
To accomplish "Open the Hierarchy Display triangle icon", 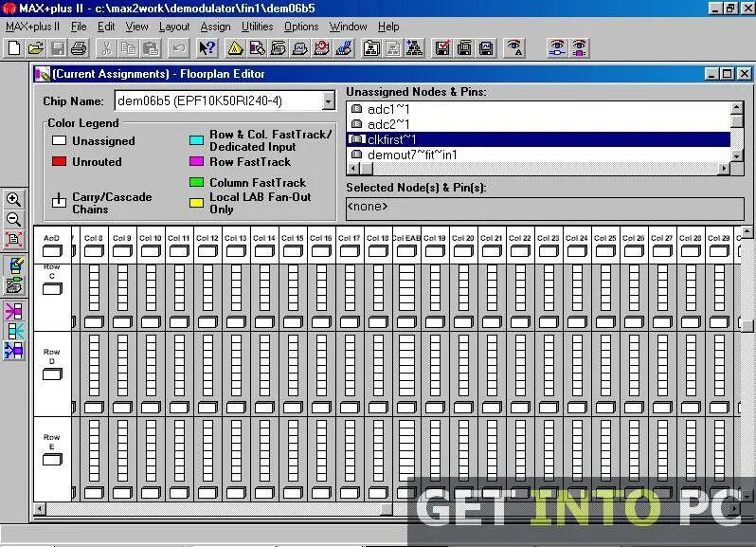I will (x=235, y=48).
